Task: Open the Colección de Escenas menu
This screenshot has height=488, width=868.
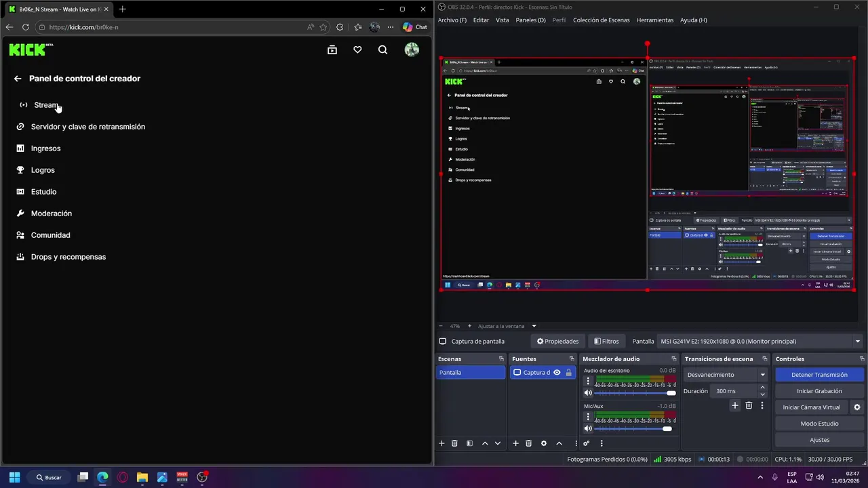Action: [601, 20]
